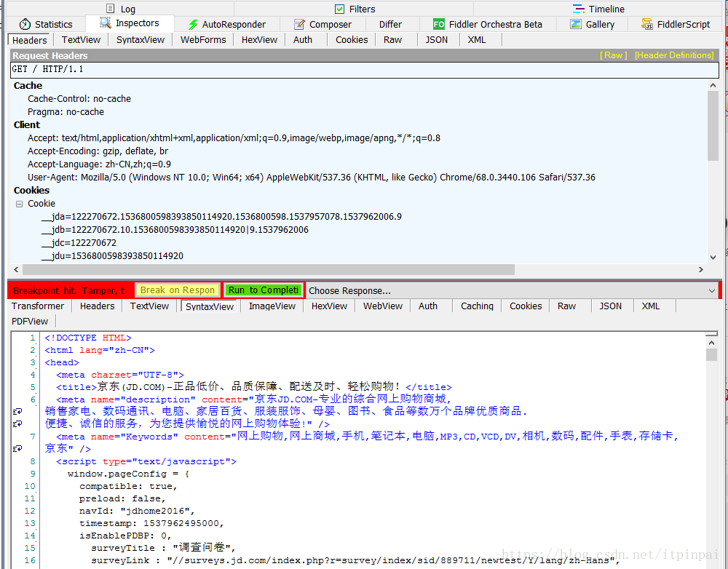The image size is (728, 569).
Task: Click Run to Completion button
Action: (264, 290)
